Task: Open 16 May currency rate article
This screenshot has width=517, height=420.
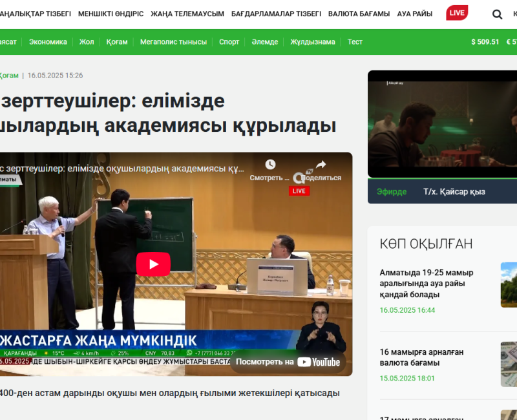Action: (420, 359)
